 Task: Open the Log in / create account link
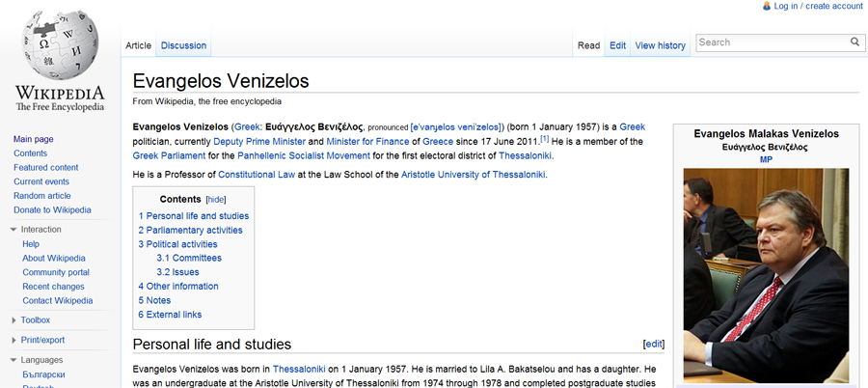(818, 6)
